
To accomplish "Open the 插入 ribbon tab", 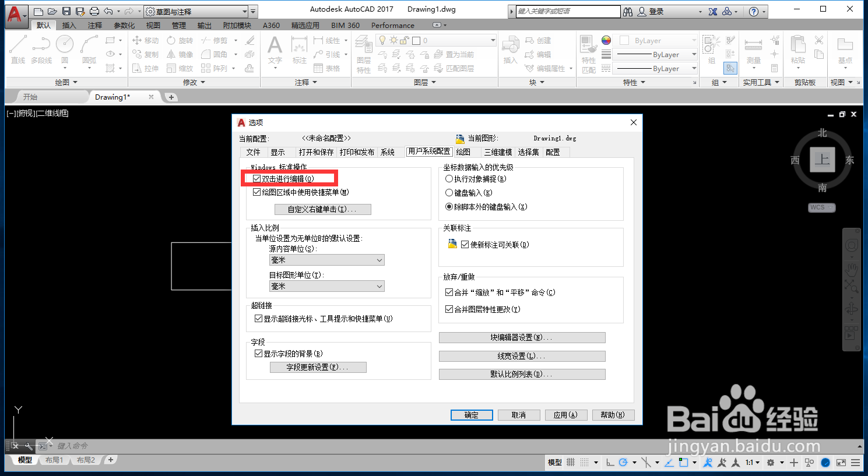I will tap(69, 26).
